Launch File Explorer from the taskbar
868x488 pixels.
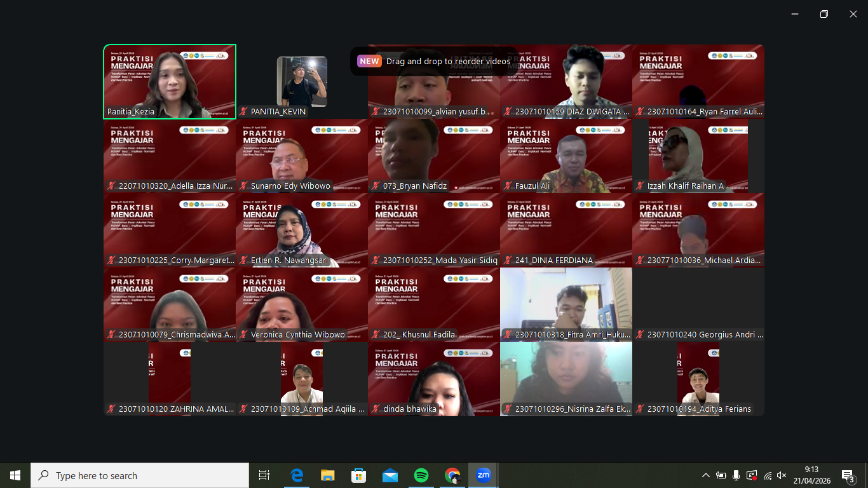[x=327, y=475]
